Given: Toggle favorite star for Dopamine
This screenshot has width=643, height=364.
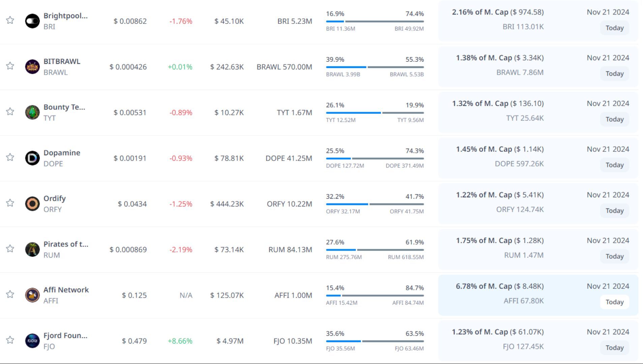Looking at the screenshot, I should tap(10, 157).
